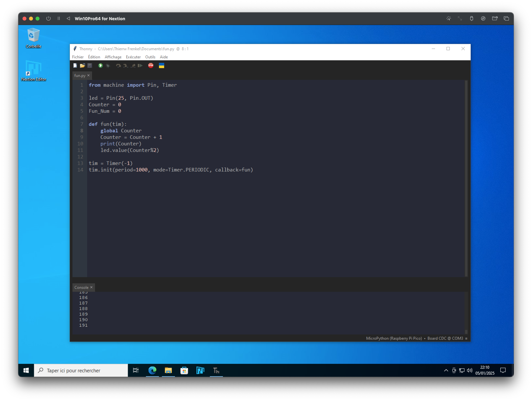532x401 pixels.
Task: Click the Step over icon
Action: coord(118,66)
